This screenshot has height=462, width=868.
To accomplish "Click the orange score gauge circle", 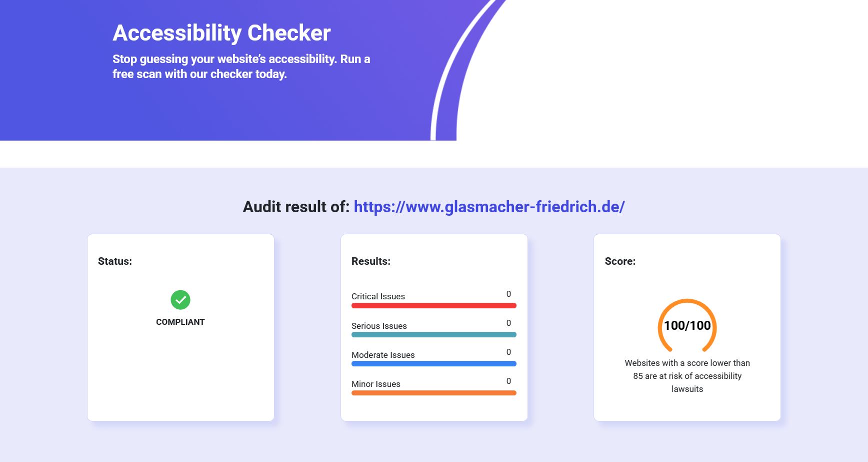I will [x=687, y=326].
